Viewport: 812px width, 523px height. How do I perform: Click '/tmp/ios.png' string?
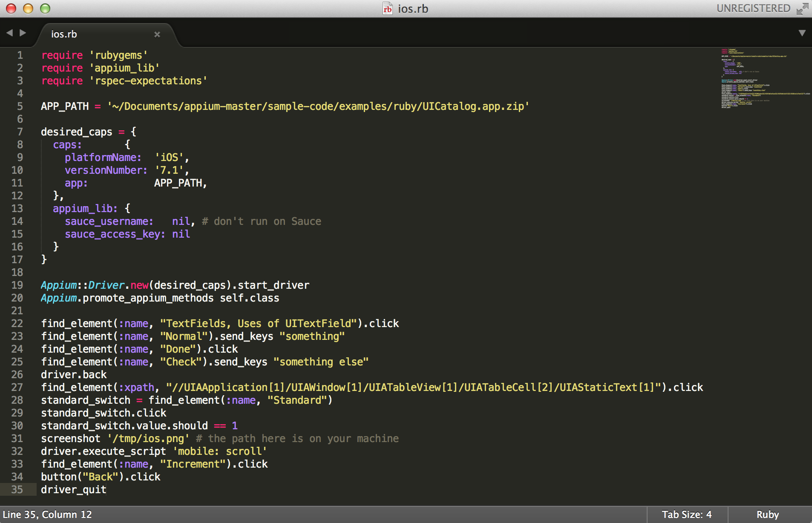(x=148, y=439)
